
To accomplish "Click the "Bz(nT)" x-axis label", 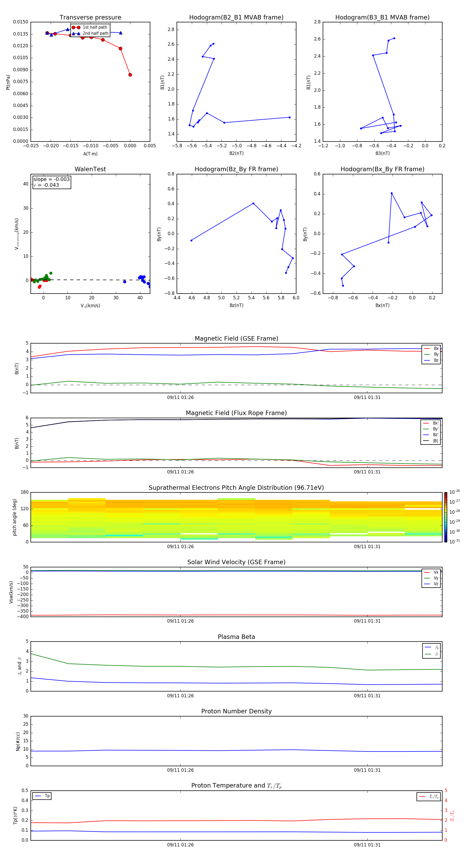I will [x=236, y=305].
